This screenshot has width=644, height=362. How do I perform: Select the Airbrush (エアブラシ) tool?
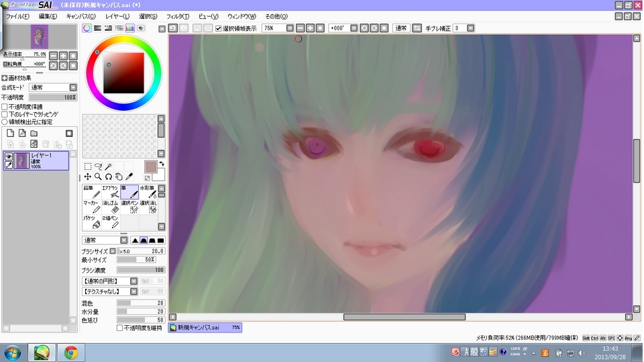point(111,191)
